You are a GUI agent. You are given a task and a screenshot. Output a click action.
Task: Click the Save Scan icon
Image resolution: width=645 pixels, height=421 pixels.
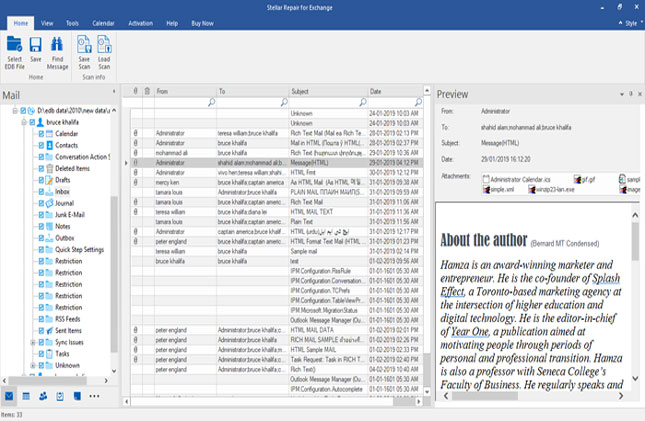[x=84, y=44]
